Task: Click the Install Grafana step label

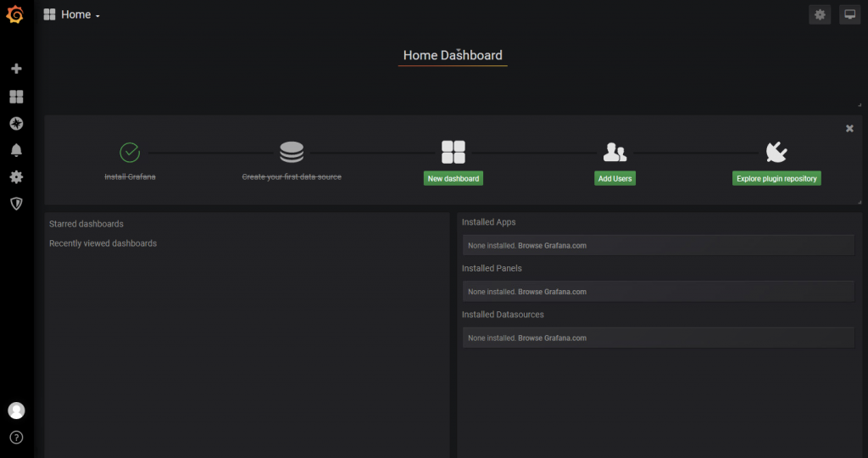Action: [130, 176]
